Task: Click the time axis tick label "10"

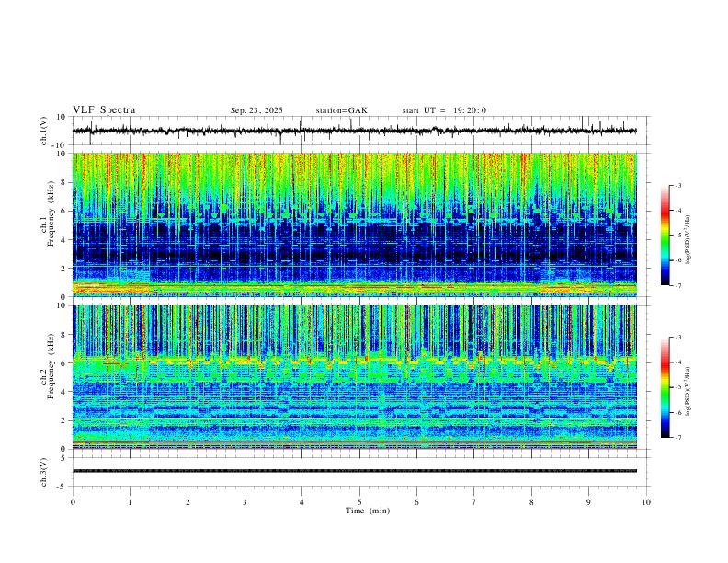Action: click(646, 502)
